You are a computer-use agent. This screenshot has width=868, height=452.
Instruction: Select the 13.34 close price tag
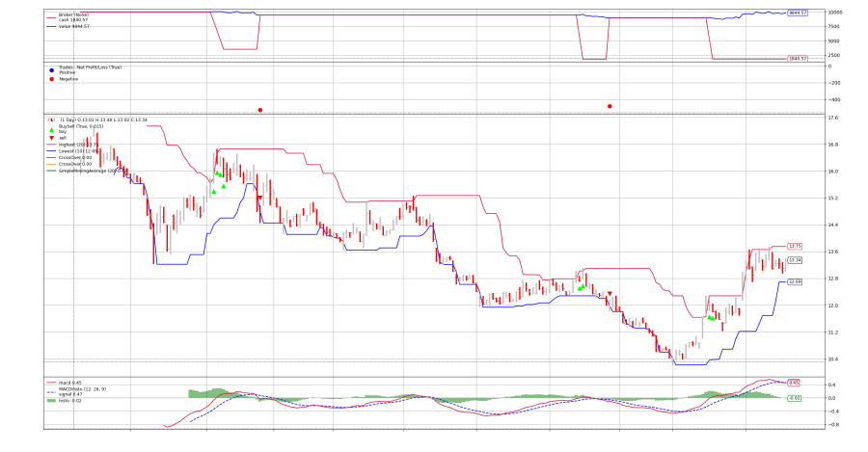click(795, 260)
